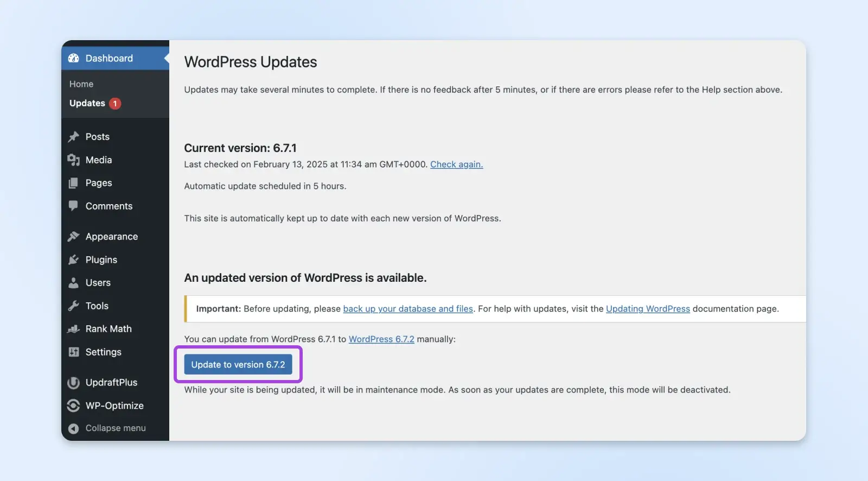Click the Plugins plug icon
868x481 pixels.
pyautogui.click(x=74, y=260)
